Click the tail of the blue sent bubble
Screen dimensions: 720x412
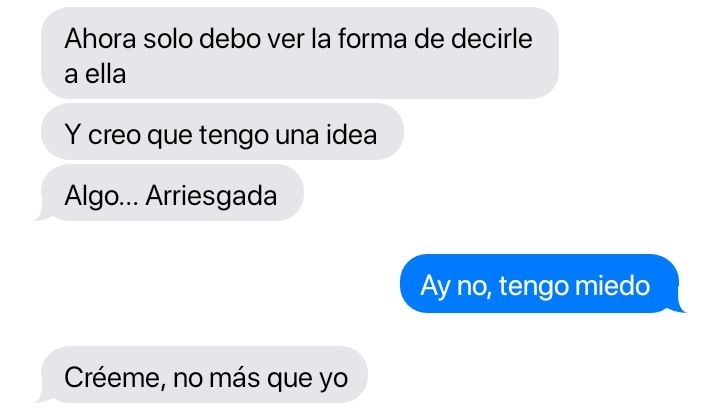[678, 307]
